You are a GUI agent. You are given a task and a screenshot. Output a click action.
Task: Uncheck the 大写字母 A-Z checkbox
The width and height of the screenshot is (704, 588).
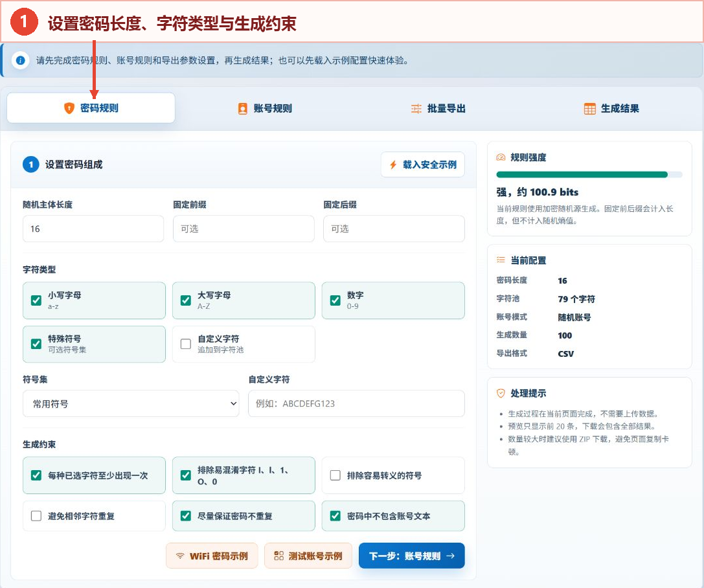[185, 300]
